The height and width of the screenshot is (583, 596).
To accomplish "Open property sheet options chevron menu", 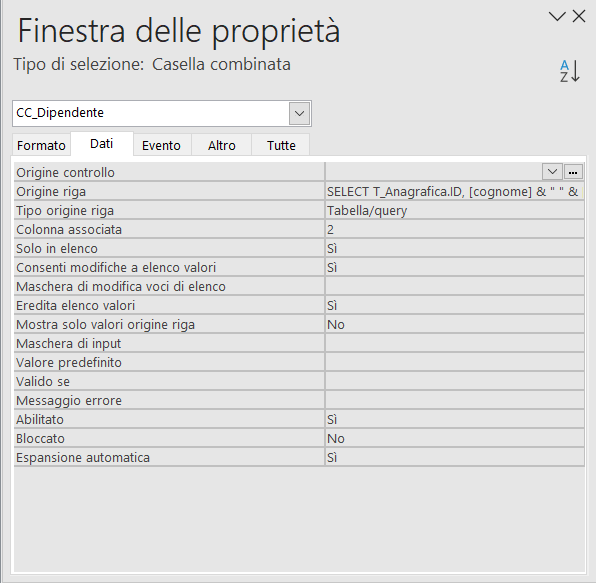I will coord(557,16).
